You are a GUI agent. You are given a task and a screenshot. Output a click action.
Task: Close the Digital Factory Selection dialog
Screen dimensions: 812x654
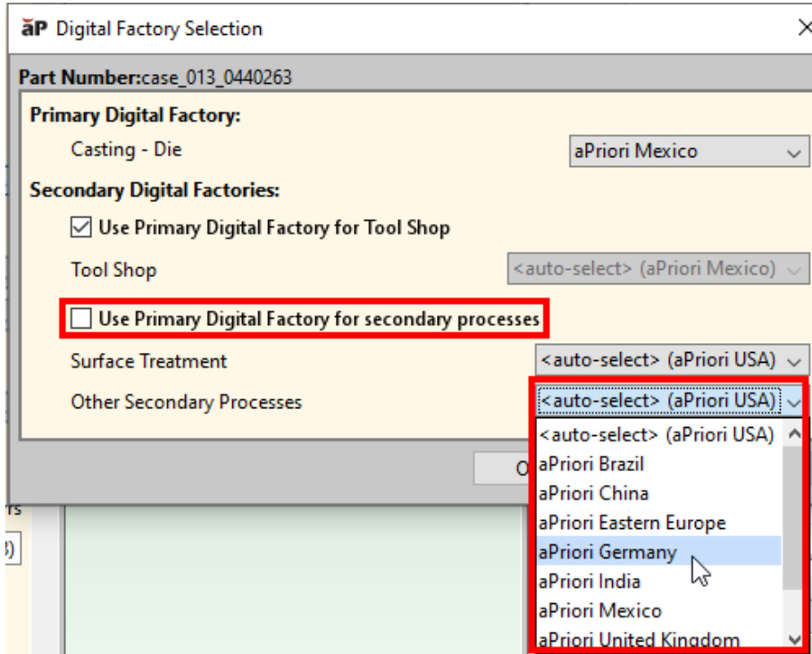tap(803, 29)
